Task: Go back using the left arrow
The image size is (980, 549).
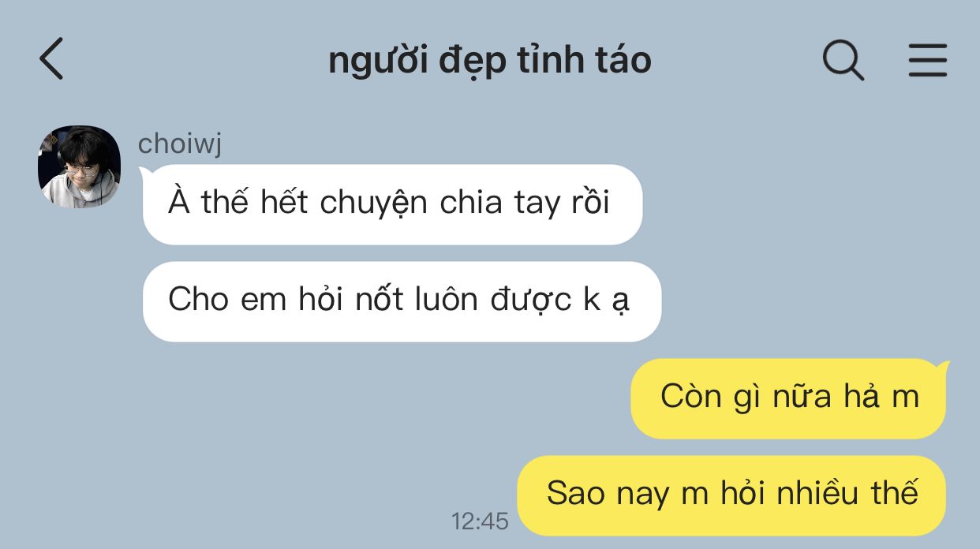Action: click(51, 59)
